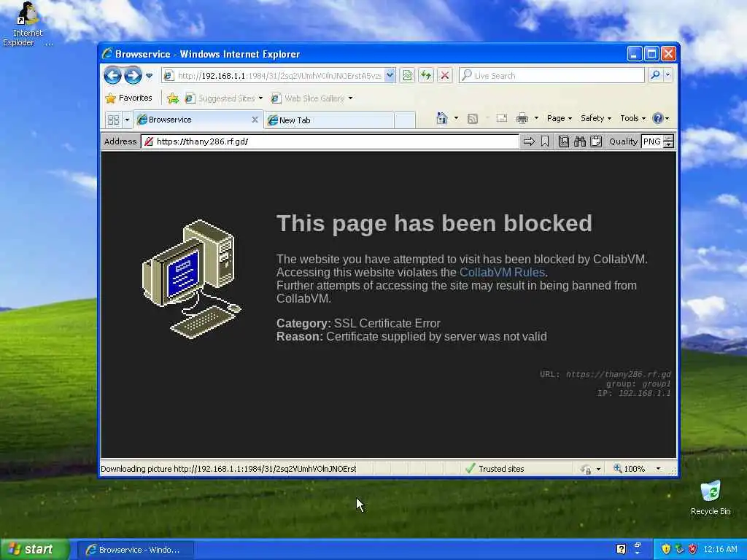Click the Browservice binoculars find icon
The image size is (747, 560).
[580, 141]
